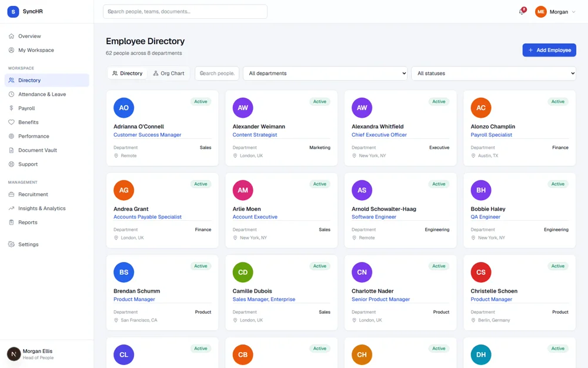Image resolution: width=588 pixels, height=368 pixels.
Task: Click the Accounts Payable Specialist link
Action: tap(148, 217)
